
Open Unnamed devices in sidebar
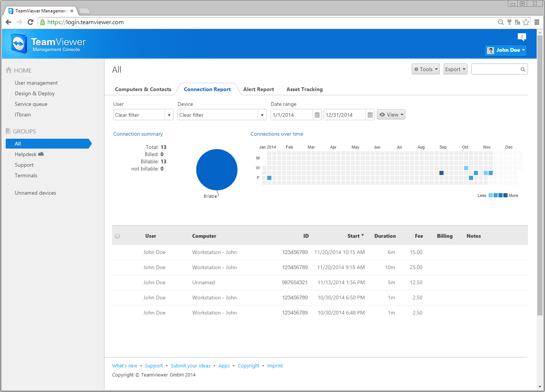click(x=36, y=193)
